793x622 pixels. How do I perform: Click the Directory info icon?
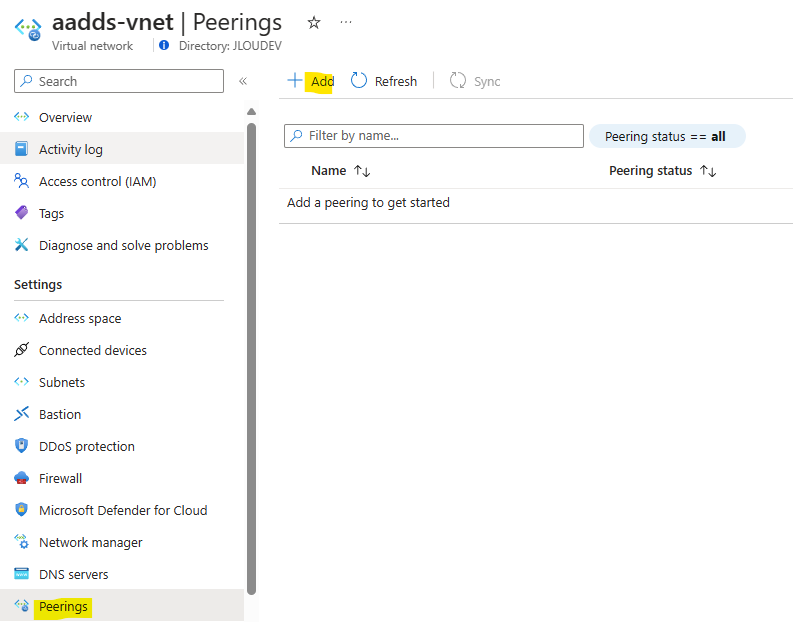click(x=164, y=46)
